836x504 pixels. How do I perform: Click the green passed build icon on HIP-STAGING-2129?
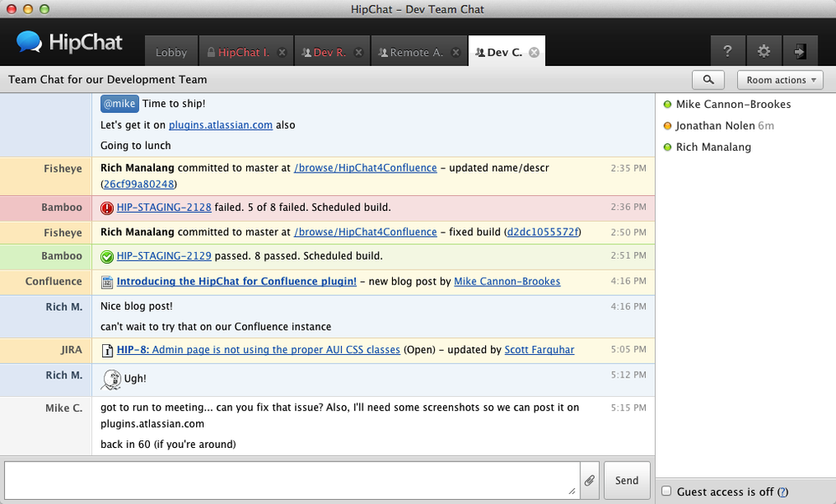(107, 256)
